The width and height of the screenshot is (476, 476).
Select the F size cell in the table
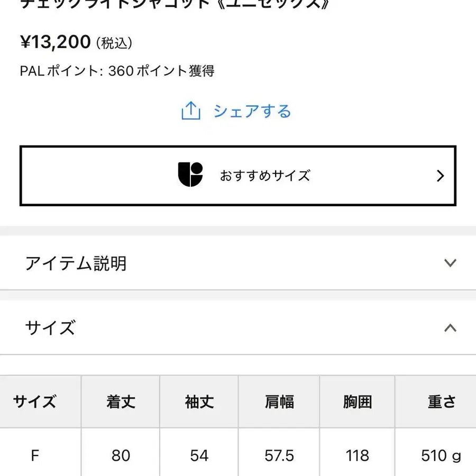[x=34, y=455]
